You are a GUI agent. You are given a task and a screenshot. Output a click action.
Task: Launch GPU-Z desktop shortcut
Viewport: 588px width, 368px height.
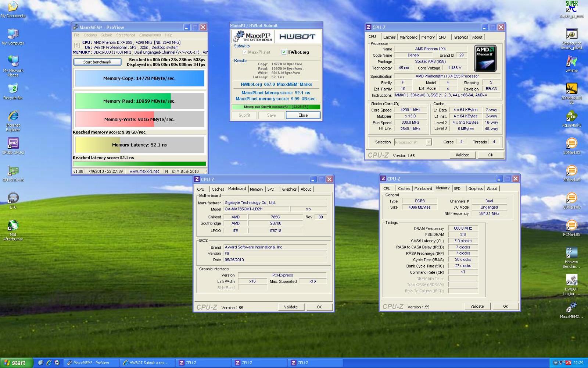(x=13, y=173)
